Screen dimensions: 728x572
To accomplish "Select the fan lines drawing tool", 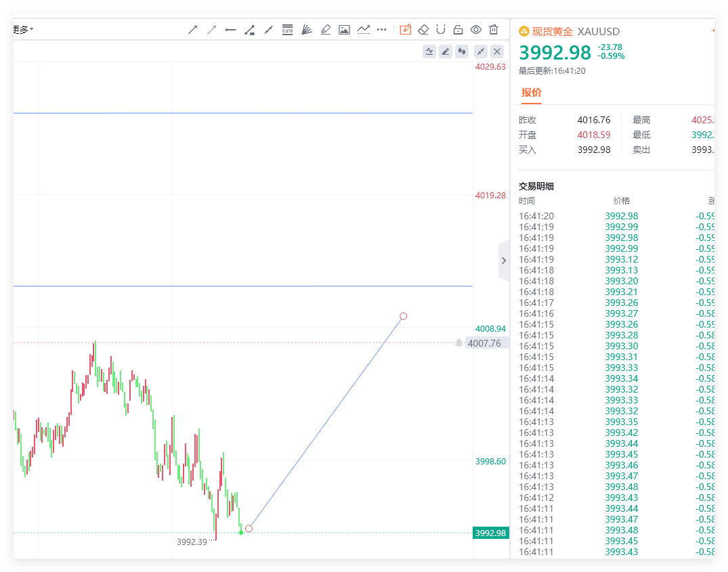I will point(306,30).
